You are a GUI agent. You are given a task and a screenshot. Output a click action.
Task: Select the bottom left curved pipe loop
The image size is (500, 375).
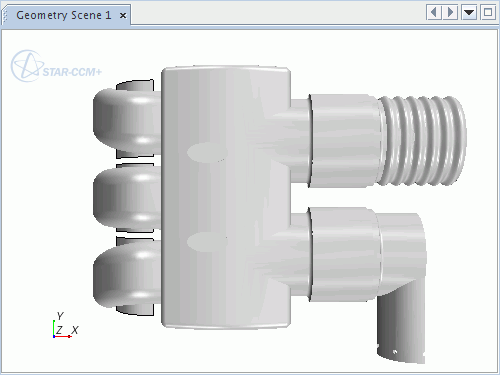click(127, 276)
